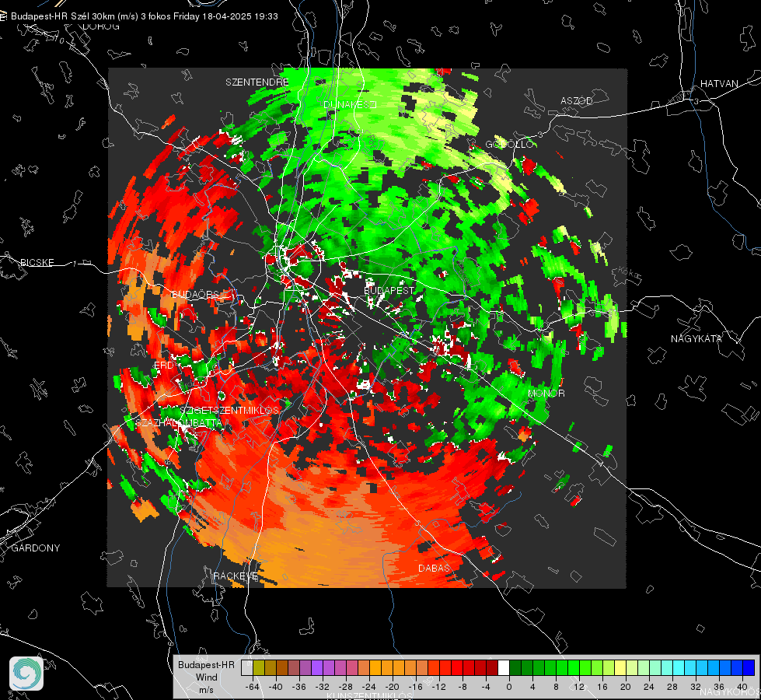Select the -36 legend value
Image resolution: width=761 pixels, height=700 pixels.
pos(299,687)
